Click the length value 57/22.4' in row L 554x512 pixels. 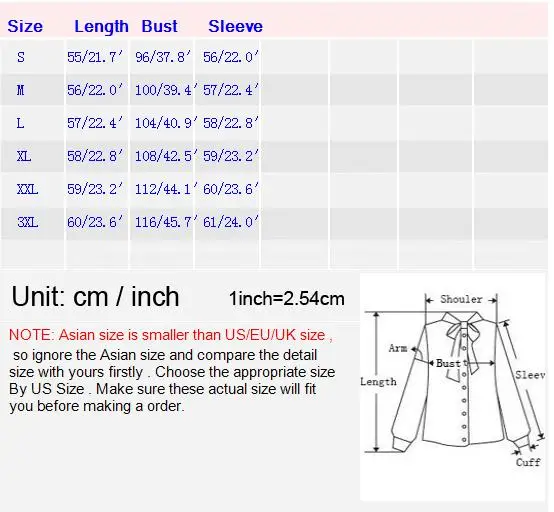95,123
